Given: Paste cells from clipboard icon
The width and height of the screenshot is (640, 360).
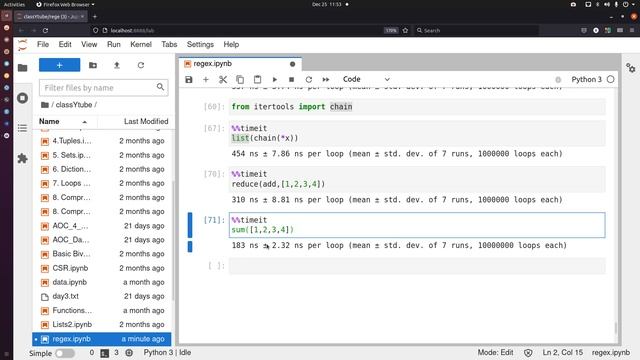Looking at the screenshot, I should [x=257, y=80].
